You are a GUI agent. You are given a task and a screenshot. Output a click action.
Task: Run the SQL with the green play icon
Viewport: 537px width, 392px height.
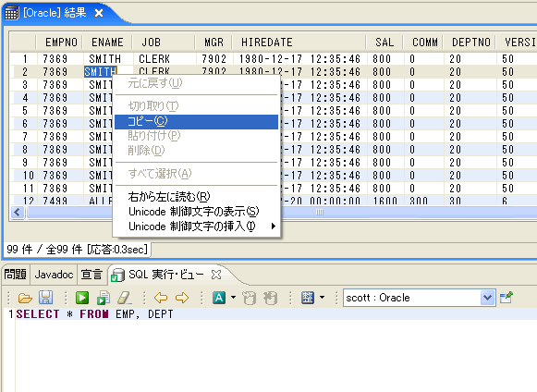(x=82, y=298)
